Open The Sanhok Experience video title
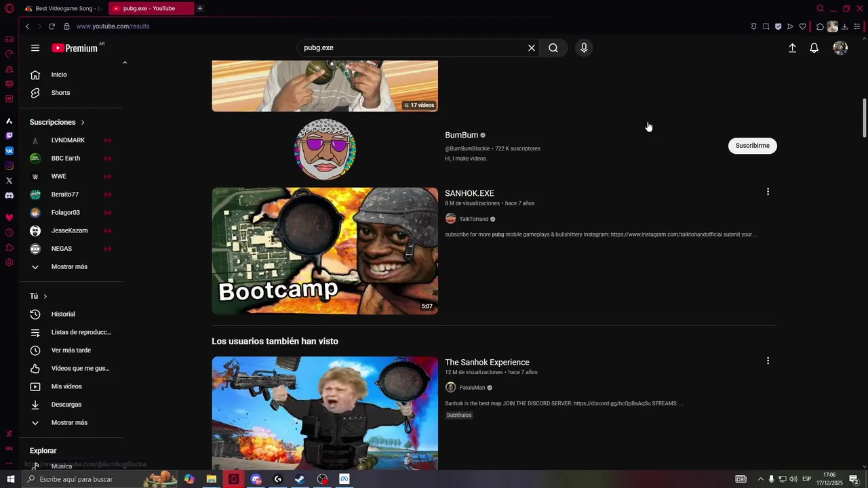This screenshot has width=868, height=488. tap(487, 362)
